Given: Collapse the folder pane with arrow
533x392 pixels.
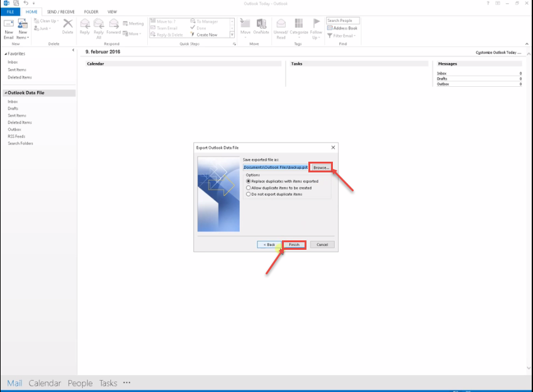Looking at the screenshot, I should (x=73, y=50).
